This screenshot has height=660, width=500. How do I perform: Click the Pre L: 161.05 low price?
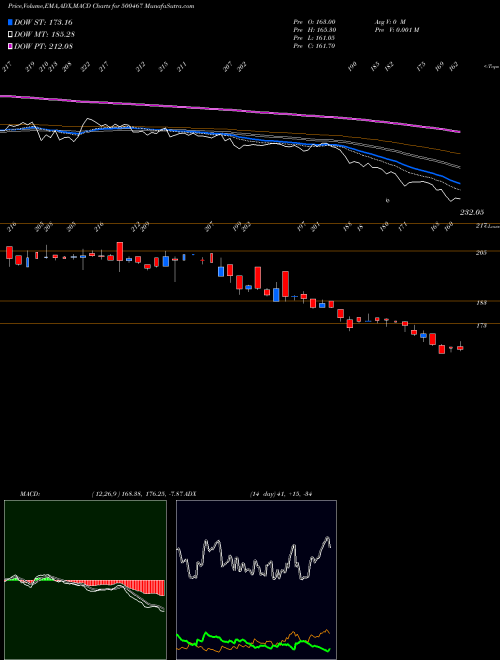(314, 38)
